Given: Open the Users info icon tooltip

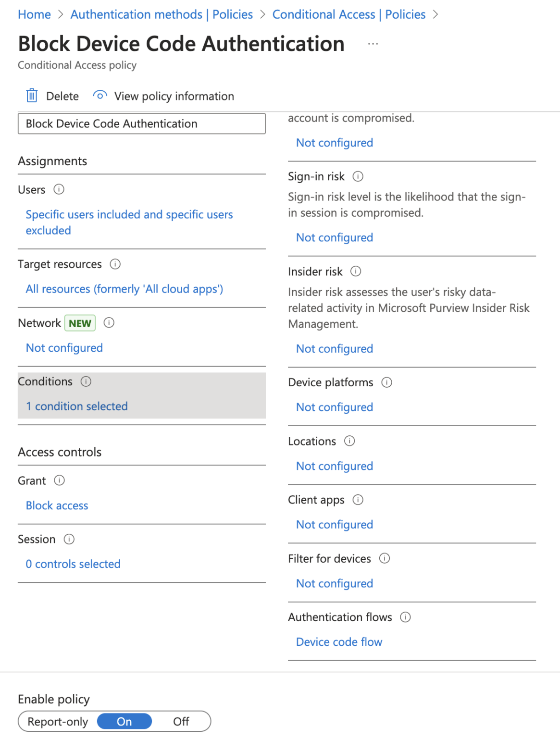Looking at the screenshot, I should [x=59, y=189].
